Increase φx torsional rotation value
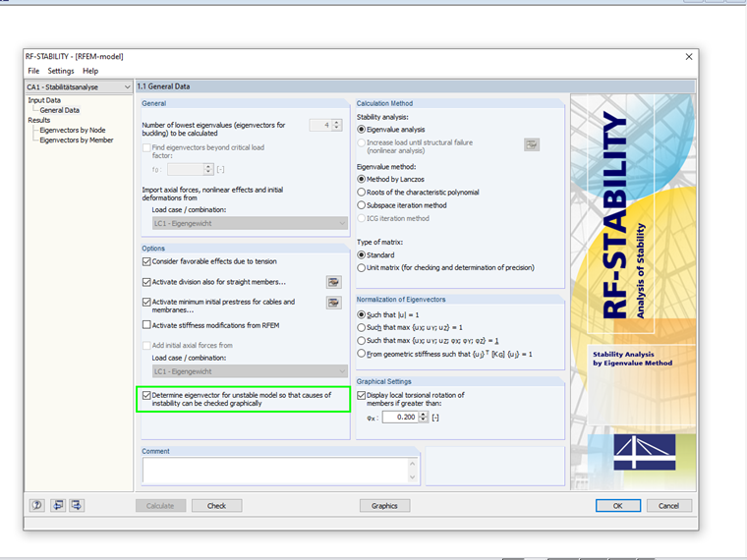The image size is (747, 560). point(423,415)
